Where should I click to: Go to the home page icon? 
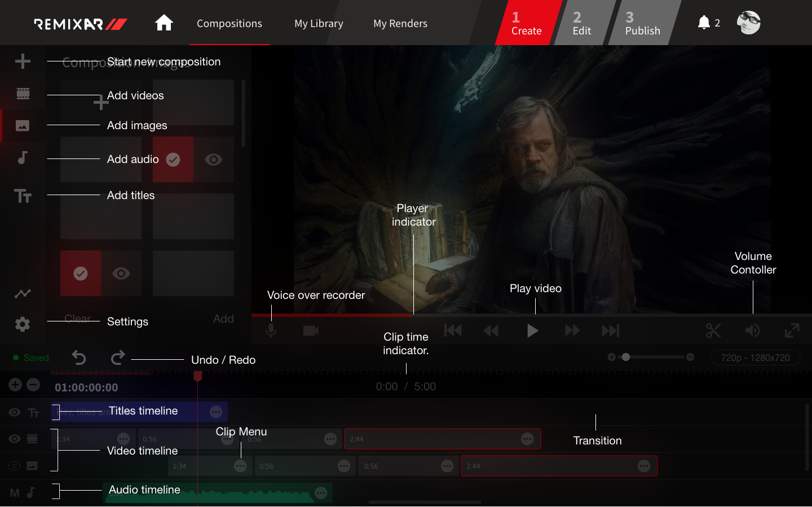pos(164,23)
